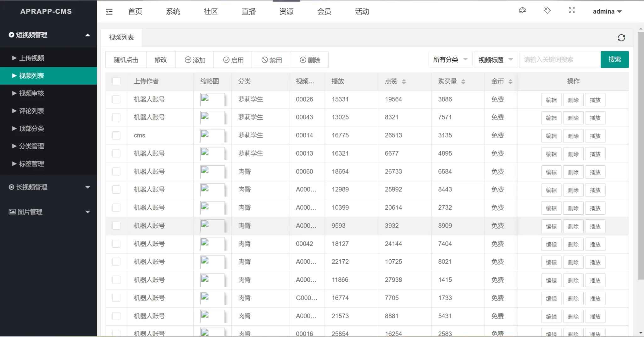644x337 pixels.
Task: Expand the 长视频管理 sidebar section
Action: tap(48, 187)
